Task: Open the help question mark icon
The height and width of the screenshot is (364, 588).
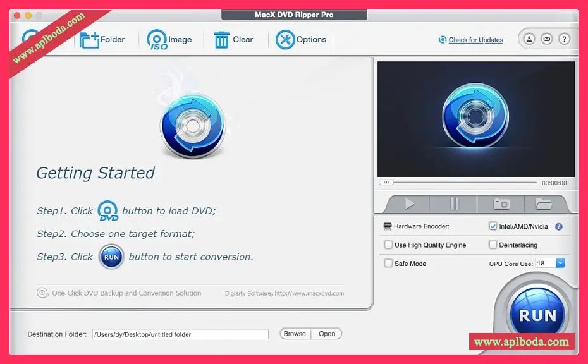Action: 564,39
